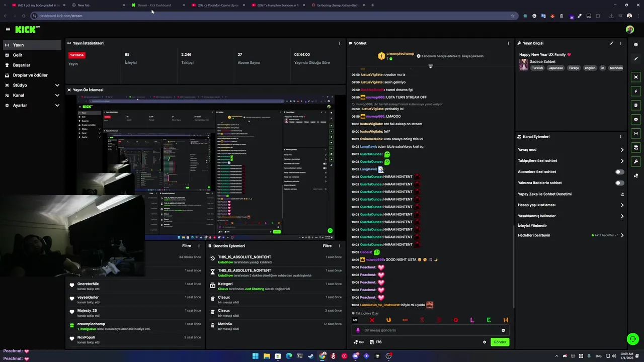Select Başarılar in the left sidebar
This screenshot has width=644, height=362.
[x=32, y=65]
